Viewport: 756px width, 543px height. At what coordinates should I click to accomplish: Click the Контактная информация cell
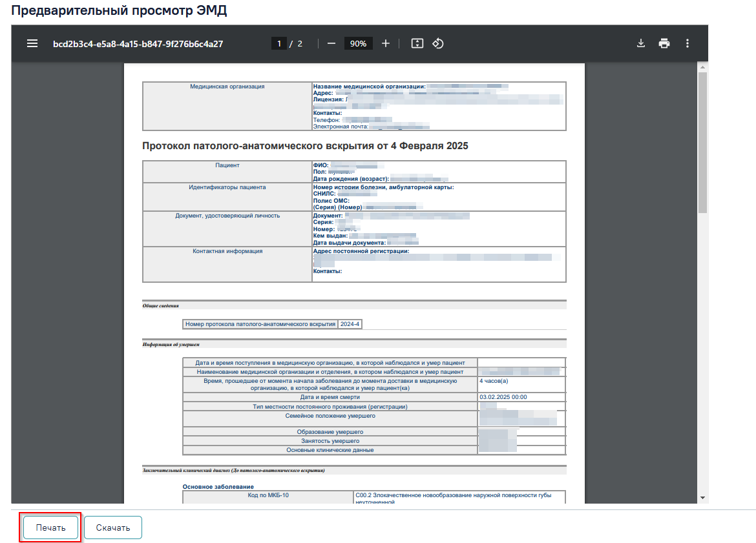point(227,265)
